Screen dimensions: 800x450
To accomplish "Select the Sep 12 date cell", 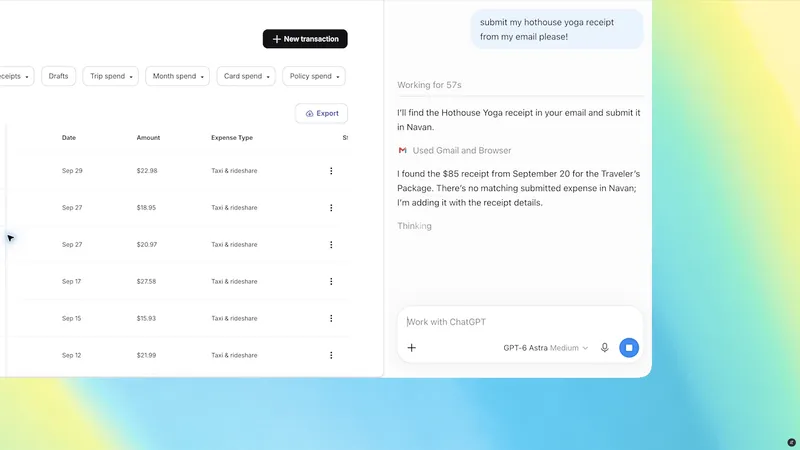I will [x=71, y=355].
